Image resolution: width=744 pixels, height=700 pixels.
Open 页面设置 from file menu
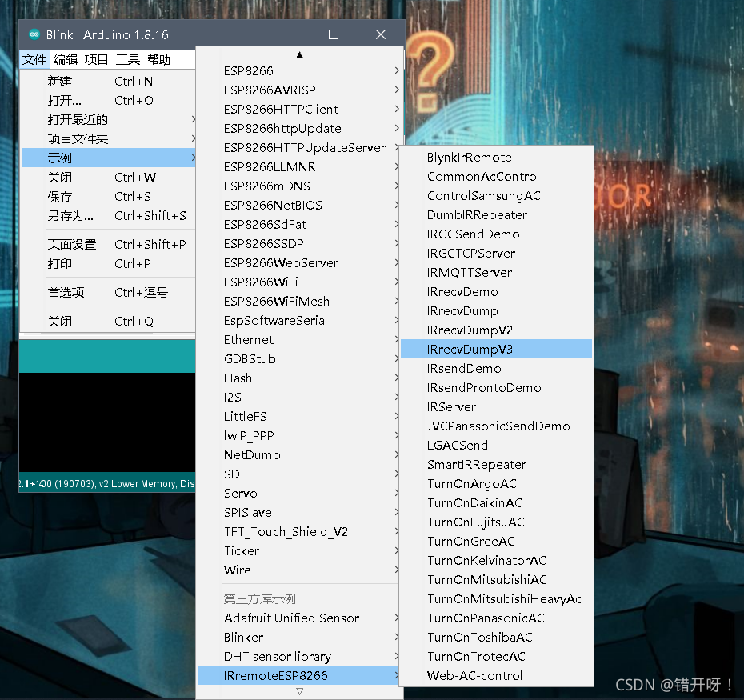point(108,245)
